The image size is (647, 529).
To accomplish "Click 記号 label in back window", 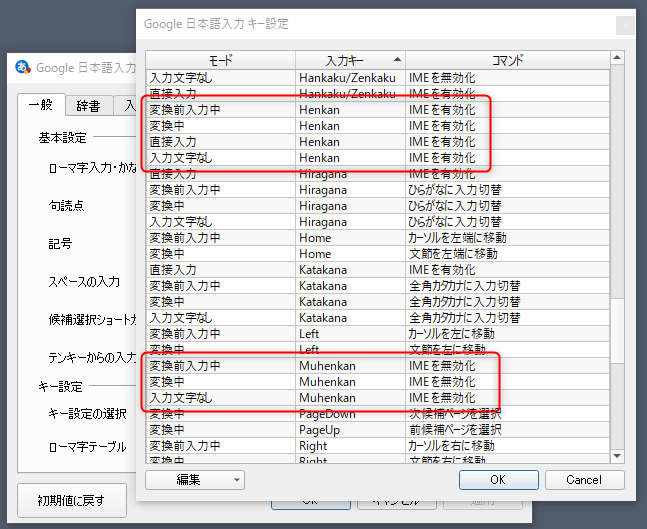I will tap(60, 243).
